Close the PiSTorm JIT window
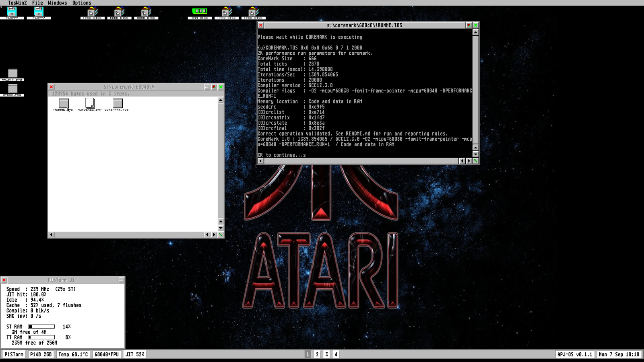Screen dimensions: 644x362 point(4,280)
